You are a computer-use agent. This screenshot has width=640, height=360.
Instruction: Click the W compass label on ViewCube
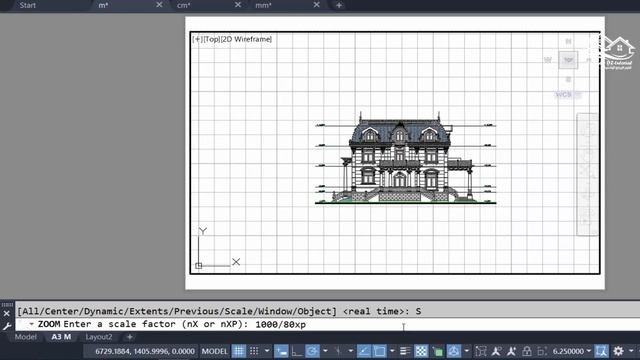pos(548,60)
